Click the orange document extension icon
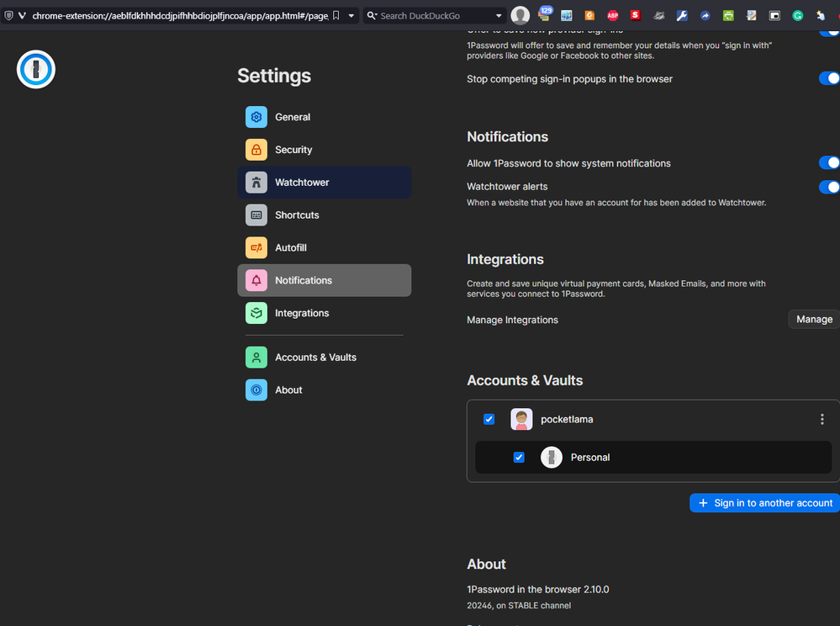The image size is (840, 626). [589, 15]
